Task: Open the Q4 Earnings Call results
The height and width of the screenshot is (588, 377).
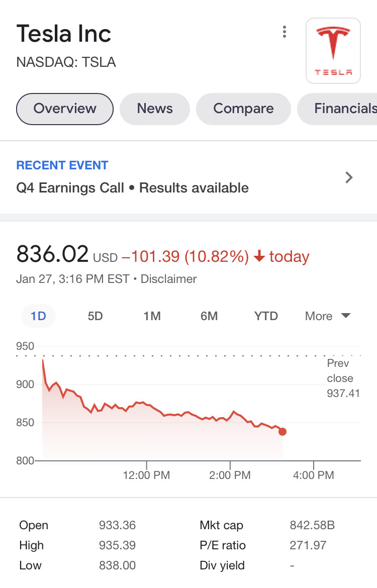Action: [x=132, y=188]
